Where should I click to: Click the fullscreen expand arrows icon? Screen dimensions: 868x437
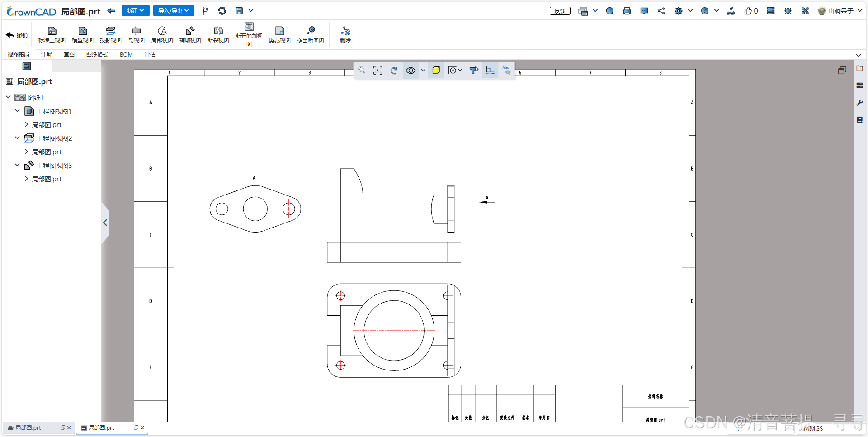click(x=805, y=11)
